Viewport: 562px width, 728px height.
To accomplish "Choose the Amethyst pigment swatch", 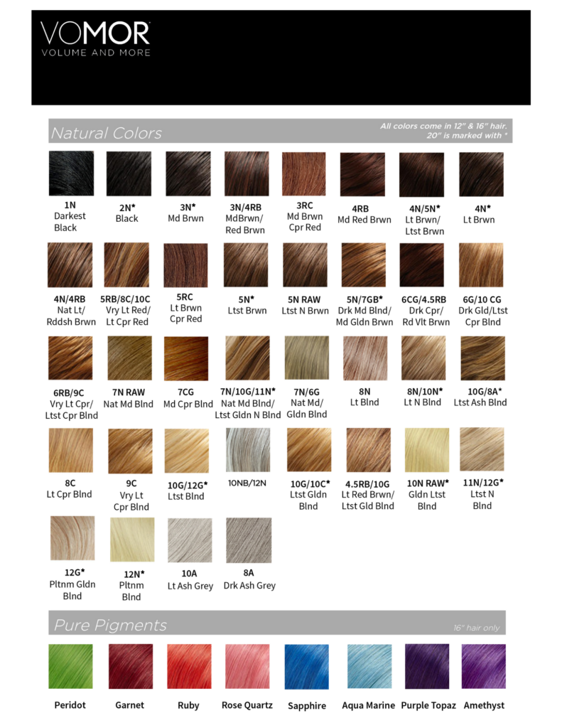I will click(x=484, y=666).
